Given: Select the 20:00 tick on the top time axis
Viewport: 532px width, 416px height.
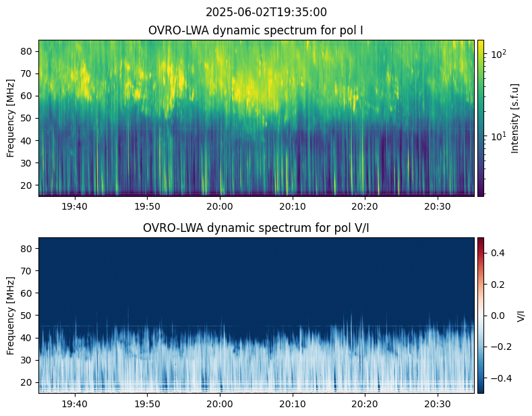Looking at the screenshot, I should [219, 206].
